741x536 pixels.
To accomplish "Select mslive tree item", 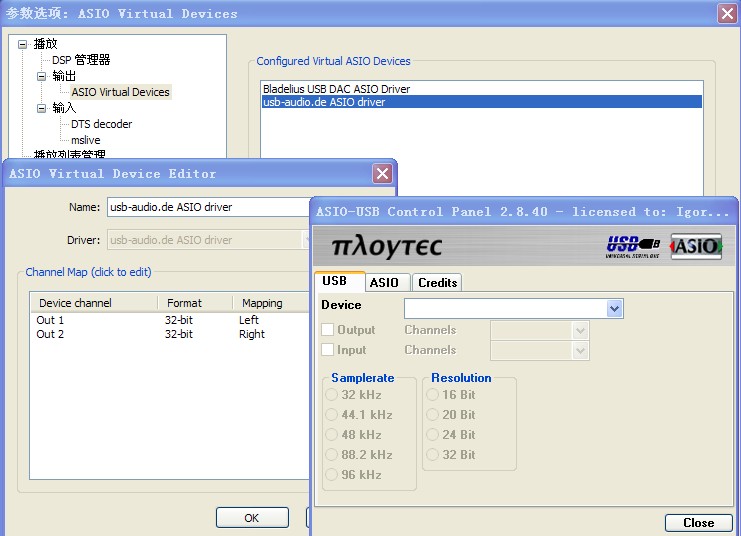I will pyautogui.click(x=86, y=140).
